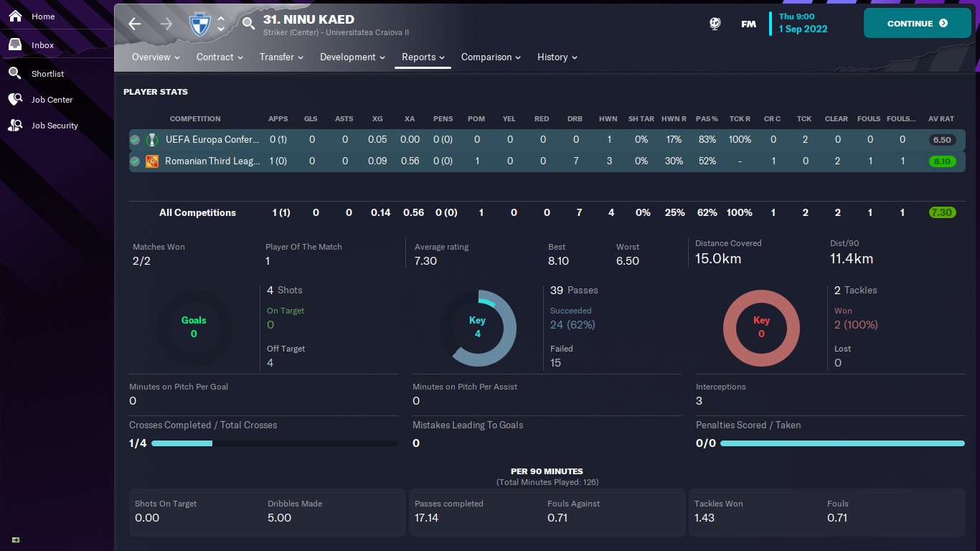
Task: Open the Comparison tab
Action: tap(491, 57)
